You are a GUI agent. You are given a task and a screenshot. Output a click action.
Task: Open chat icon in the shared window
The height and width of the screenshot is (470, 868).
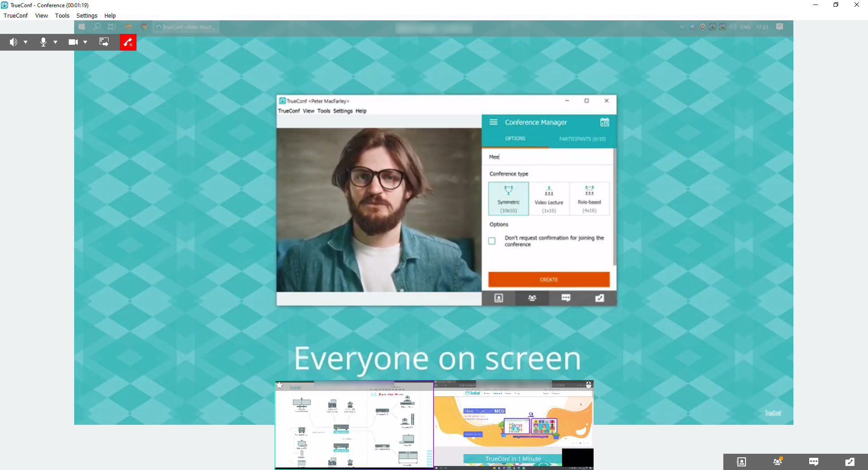click(566, 298)
